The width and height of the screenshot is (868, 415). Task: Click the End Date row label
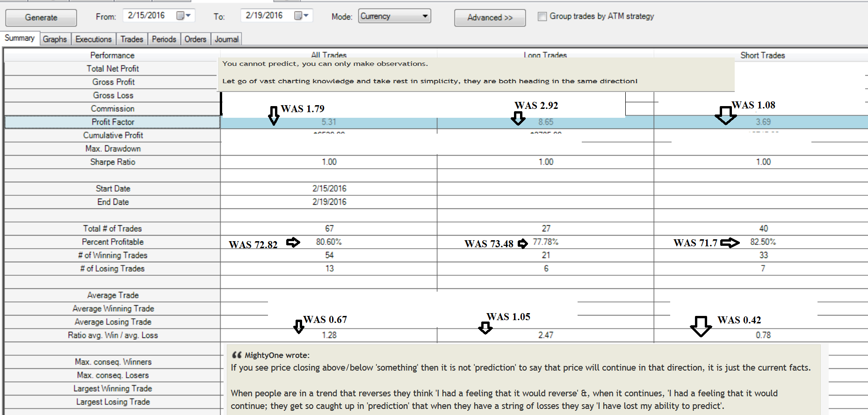pos(113,202)
